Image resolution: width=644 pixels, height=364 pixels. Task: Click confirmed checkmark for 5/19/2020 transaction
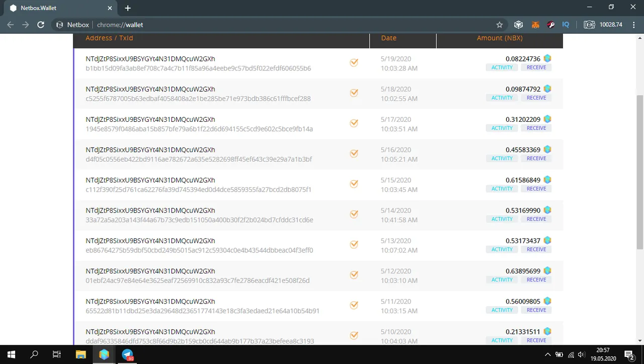354,62
